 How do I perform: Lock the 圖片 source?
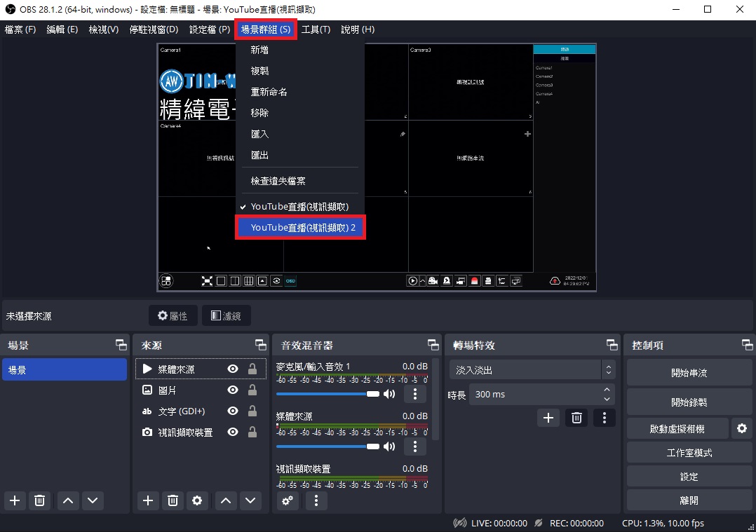click(252, 390)
